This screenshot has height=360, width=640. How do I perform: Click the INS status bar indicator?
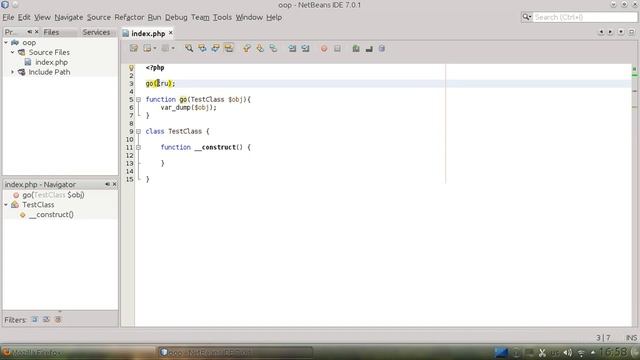click(x=631, y=338)
